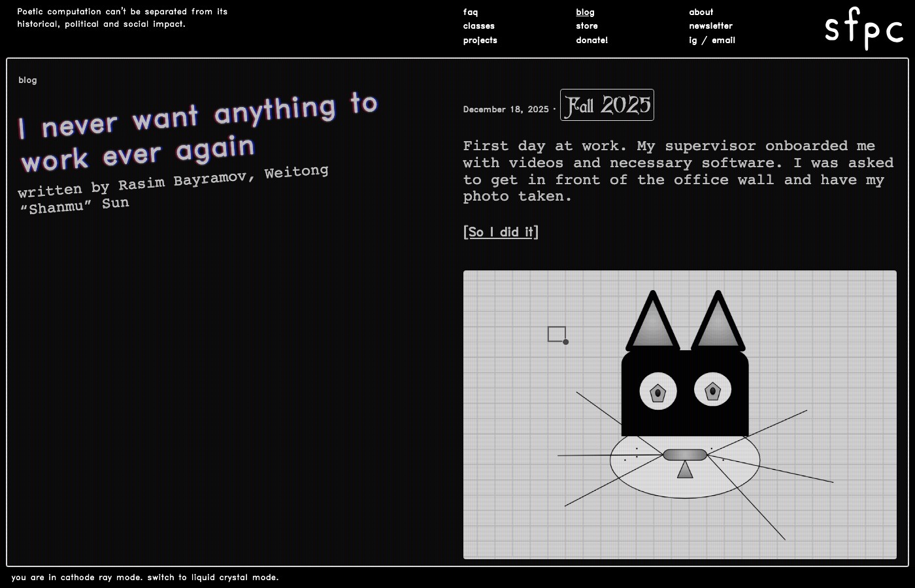915x588 pixels.
Task: Select the Fall 2025 tag
Action: [607, 105]
